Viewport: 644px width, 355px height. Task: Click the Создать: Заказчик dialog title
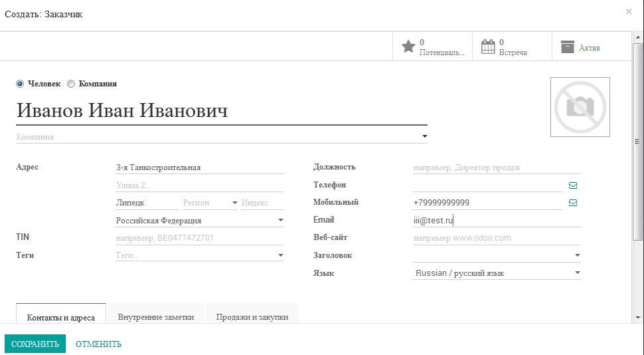44,15
